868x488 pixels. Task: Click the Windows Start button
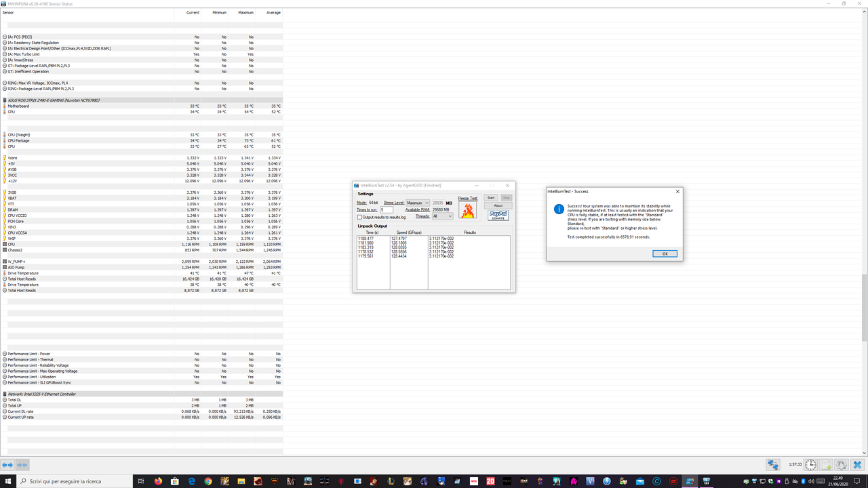click(x=9, y=481)
